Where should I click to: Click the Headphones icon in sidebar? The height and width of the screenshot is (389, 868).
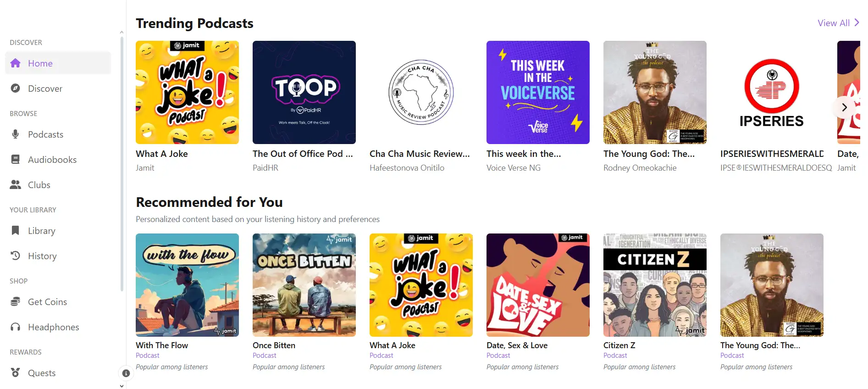click(16, 327)
